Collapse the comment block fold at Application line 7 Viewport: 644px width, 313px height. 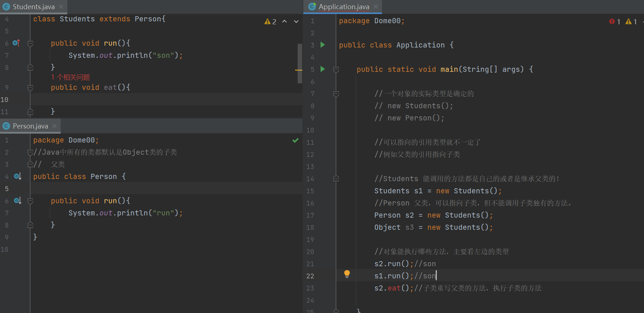coord(336,94)
